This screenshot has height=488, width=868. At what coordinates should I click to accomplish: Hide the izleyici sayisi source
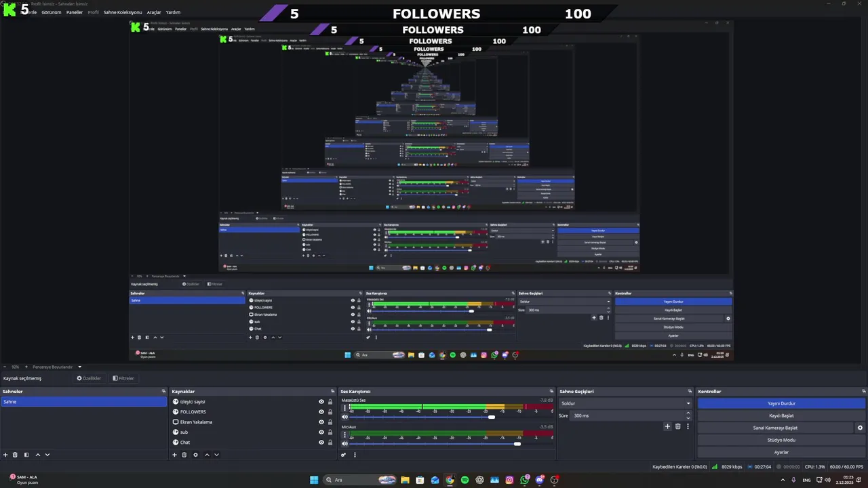[321, 402]
